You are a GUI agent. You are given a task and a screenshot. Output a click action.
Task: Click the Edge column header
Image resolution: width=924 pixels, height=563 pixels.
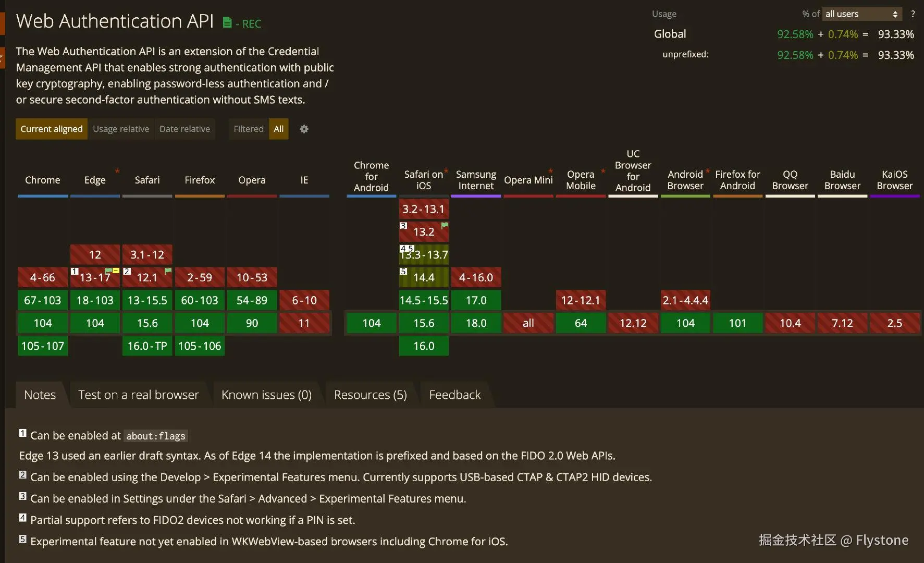point(95,180)
